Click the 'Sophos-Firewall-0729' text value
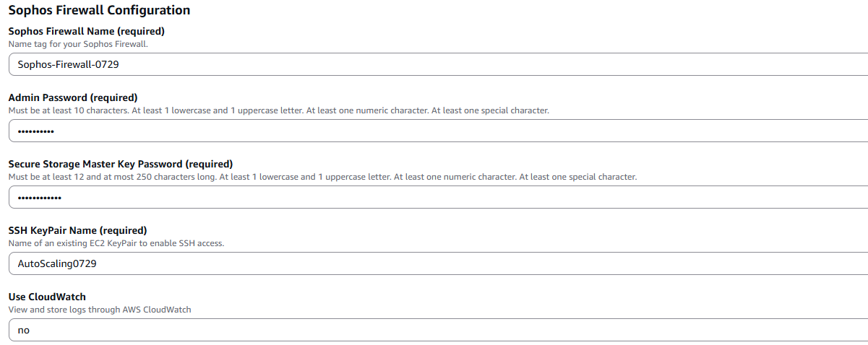The width and height of the screenshot is (868, 345). coord(68,64)
